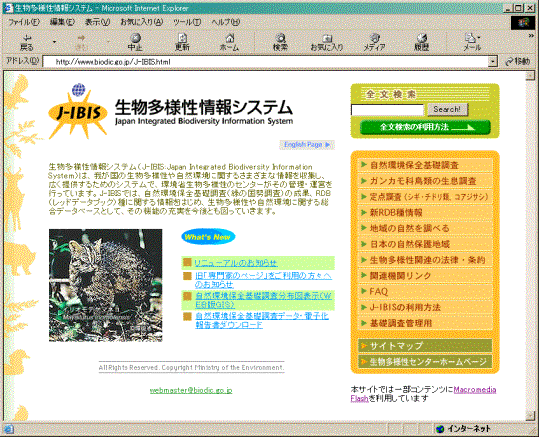The image size is (539, 437).
Task: Open the Forward button history dropdown arrow
Action: (x=108, y=42)
